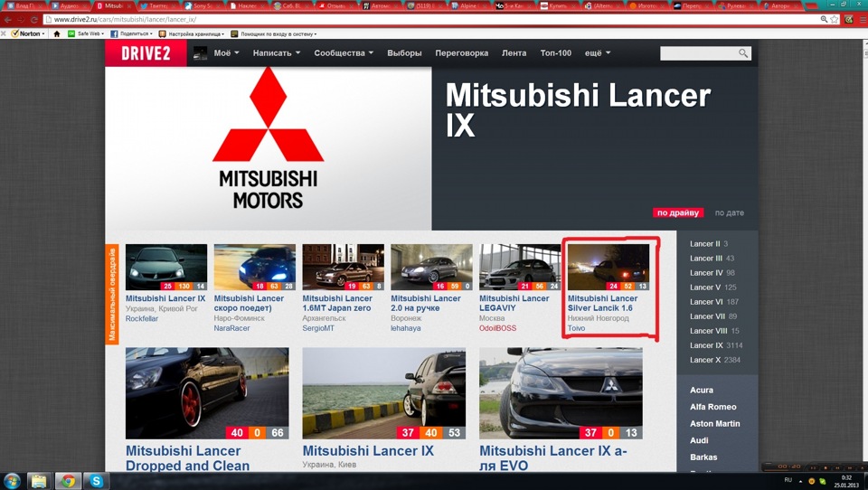Open the Safe Web dropdown

click(86, 33)
